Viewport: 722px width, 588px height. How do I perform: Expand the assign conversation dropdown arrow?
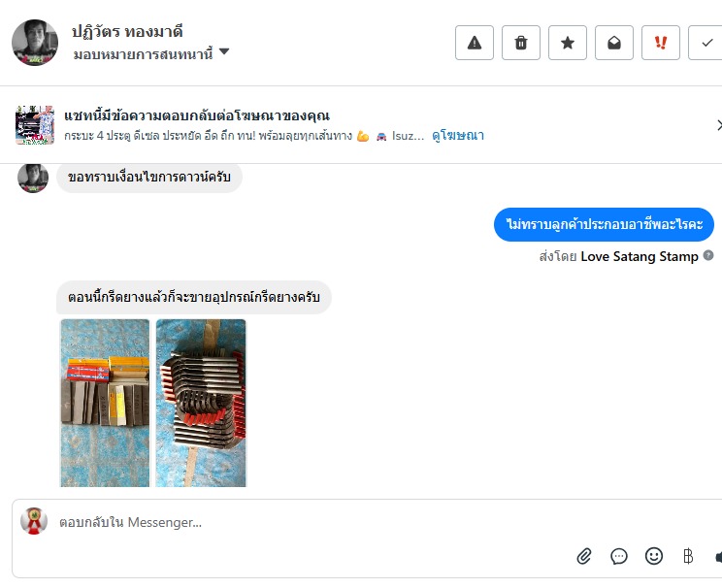[224, 51]
